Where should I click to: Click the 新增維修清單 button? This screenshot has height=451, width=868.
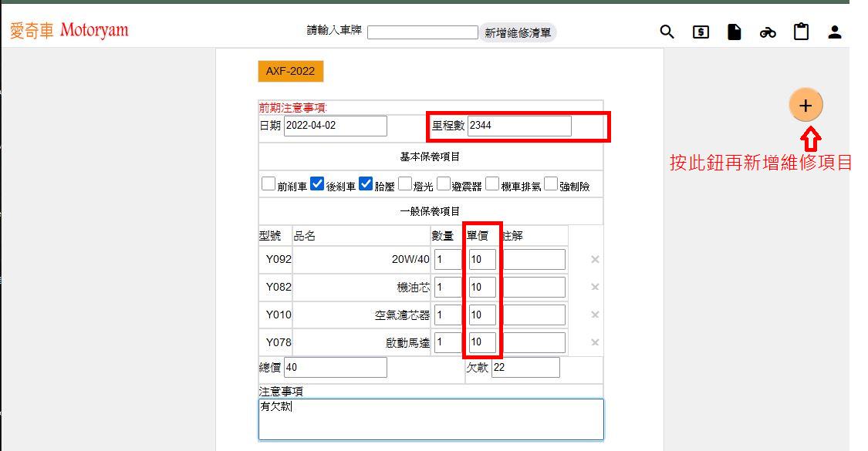click(x=518, y=32)
